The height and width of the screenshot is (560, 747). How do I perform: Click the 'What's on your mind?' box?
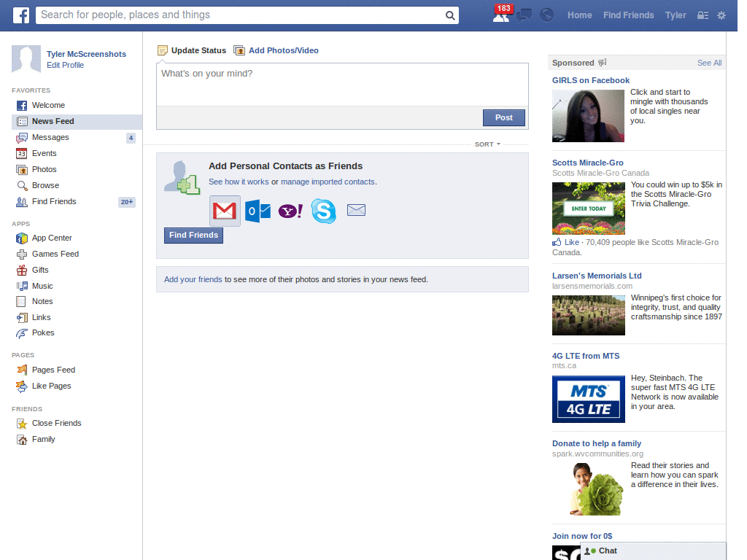[x=342, y=85]
